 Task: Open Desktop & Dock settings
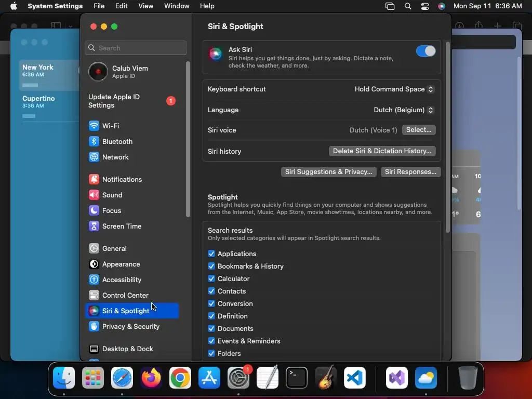point(131,349)
